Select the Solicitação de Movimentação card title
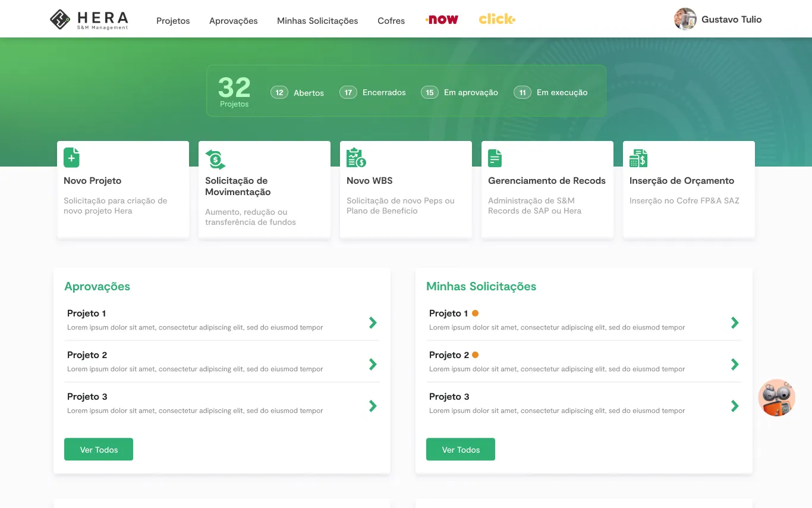 (x=238, y=186)
